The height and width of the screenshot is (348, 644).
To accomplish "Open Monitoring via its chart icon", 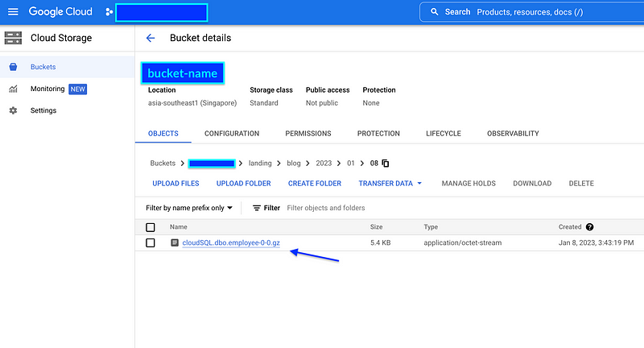I will click(x=13, y=89).
